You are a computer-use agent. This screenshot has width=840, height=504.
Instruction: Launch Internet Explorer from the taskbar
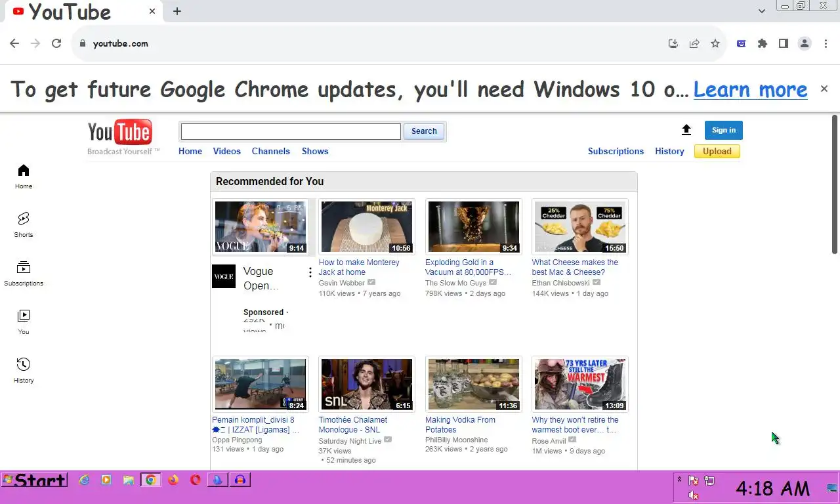[x=84, y=480]
